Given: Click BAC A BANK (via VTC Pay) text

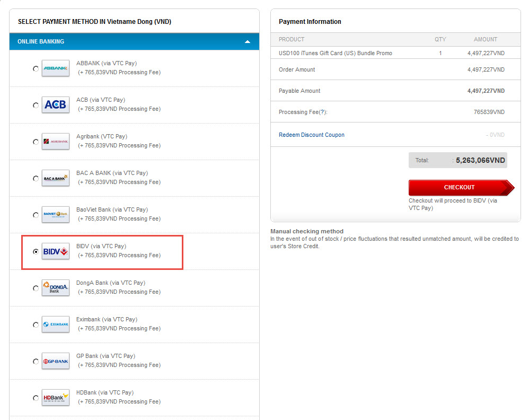Looking at the screenshot, I should pos(112,173).
